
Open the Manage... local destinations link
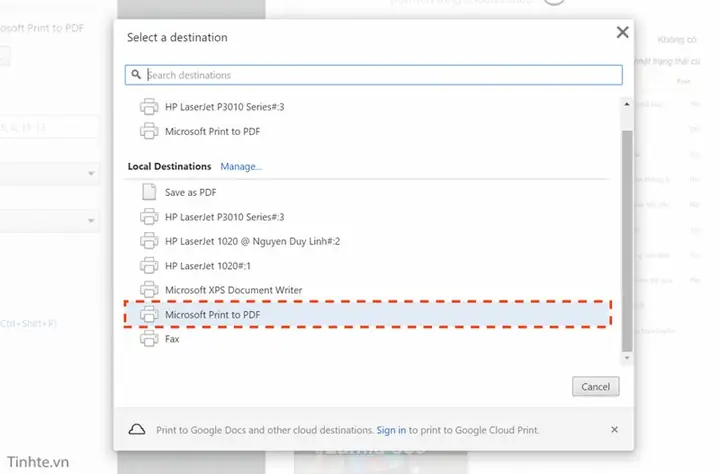241,166
